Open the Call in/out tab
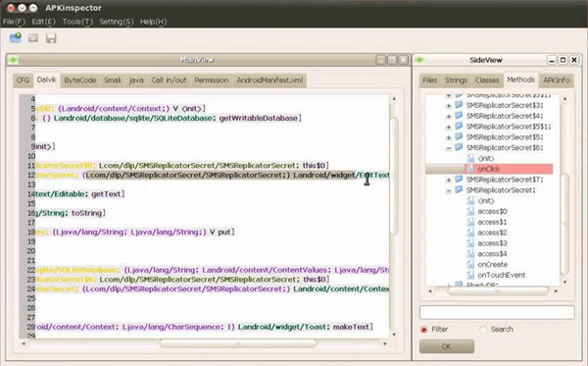588x366 pixels. click(169, 80)
